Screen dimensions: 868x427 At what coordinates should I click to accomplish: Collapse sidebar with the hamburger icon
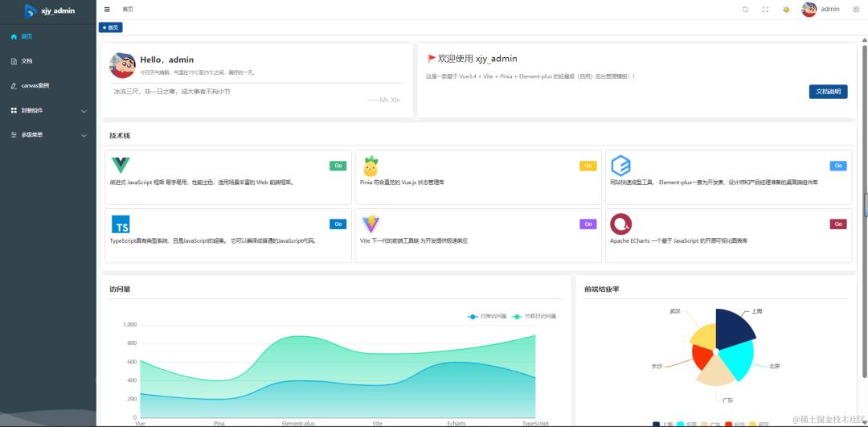[107, 10]
